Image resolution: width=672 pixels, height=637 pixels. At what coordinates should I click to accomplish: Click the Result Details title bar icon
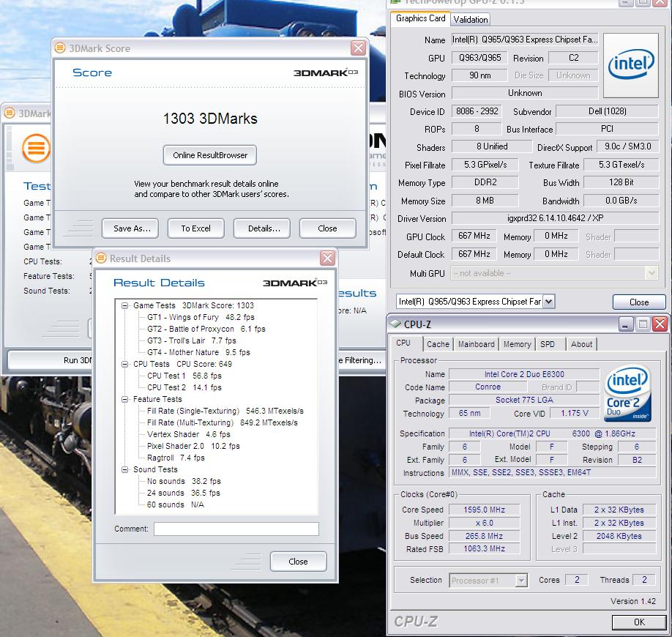(101, 258)
